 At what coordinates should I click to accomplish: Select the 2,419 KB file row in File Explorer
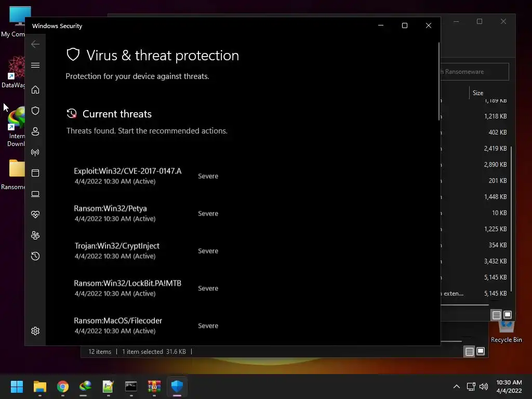pyautogui.click(x=475, y=148)
